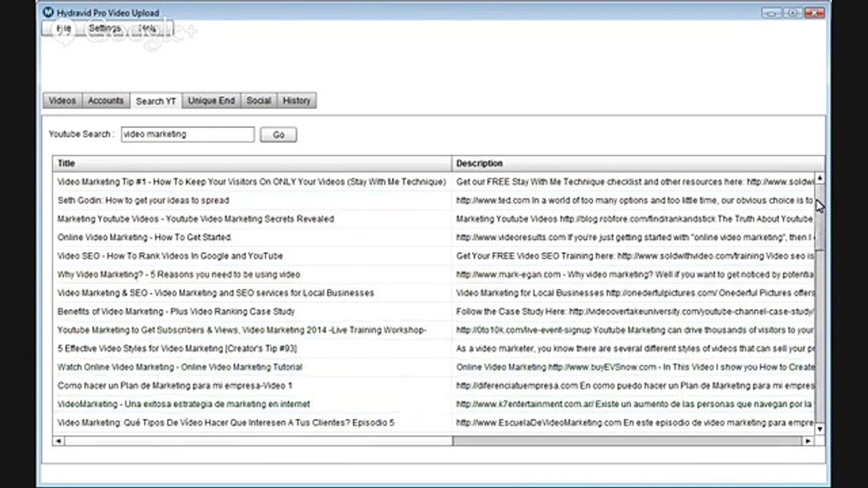Click the EscuelaDeVideoMarketing.com description cell
The height and width of the screenshot is (488, 868).
click(633, 423)
